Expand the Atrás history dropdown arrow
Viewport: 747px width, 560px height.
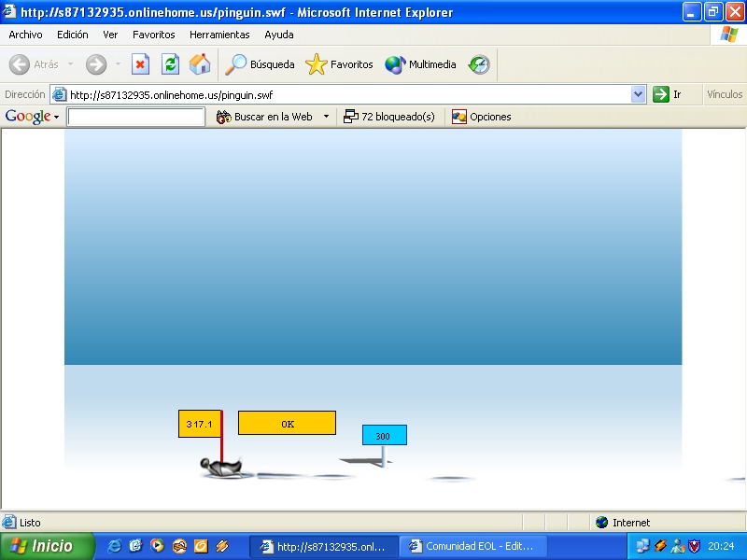(71, 63)
